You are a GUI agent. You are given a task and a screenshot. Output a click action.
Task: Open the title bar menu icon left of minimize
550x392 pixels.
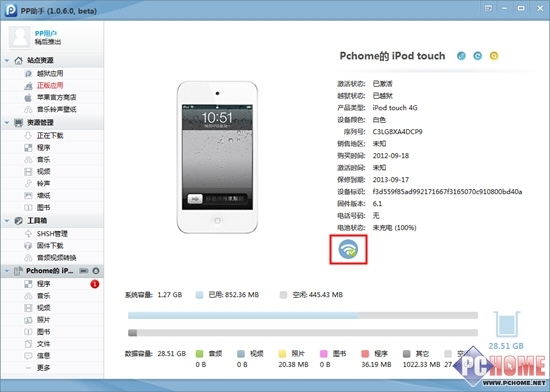tap(488, 8)
